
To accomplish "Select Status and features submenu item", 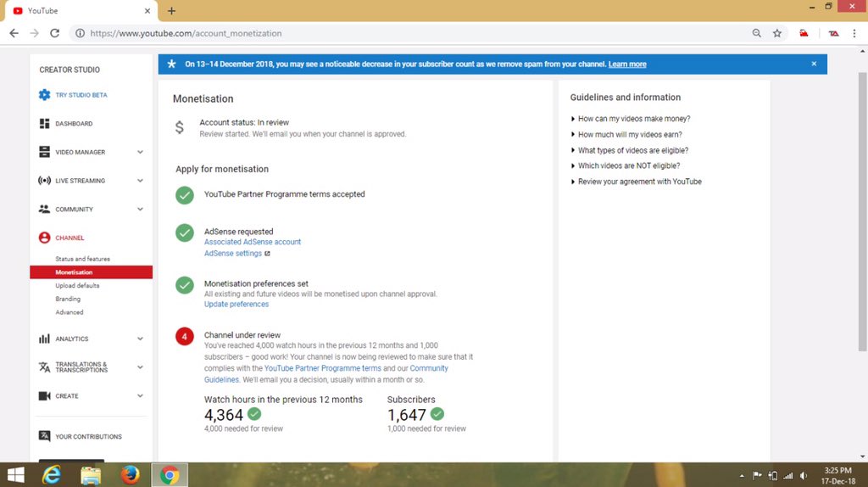I will pos(82,259).
